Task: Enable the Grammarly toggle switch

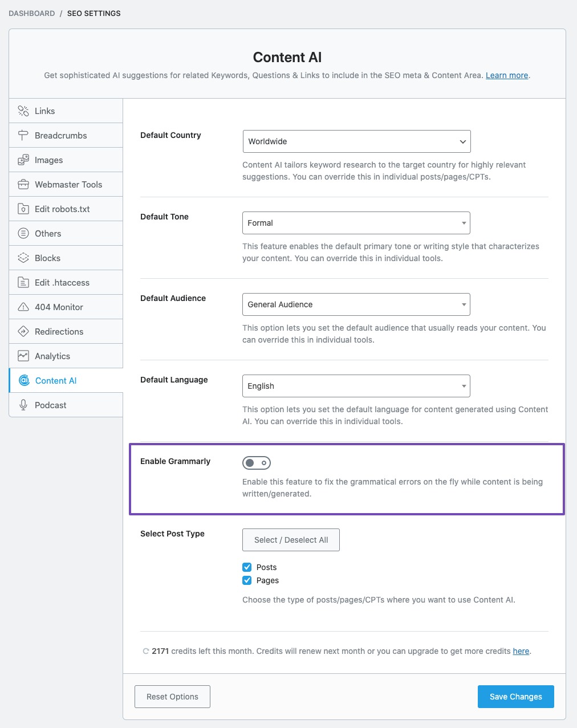Action: [257, 462]
